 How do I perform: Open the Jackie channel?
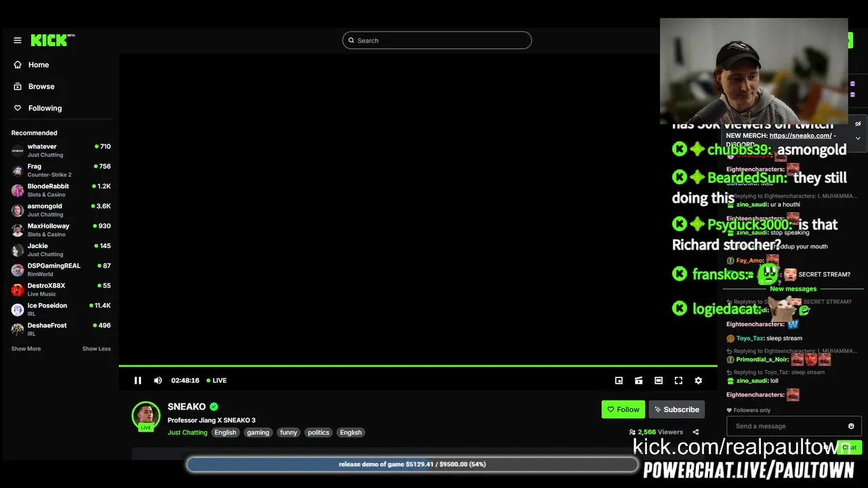pos(61,250)
